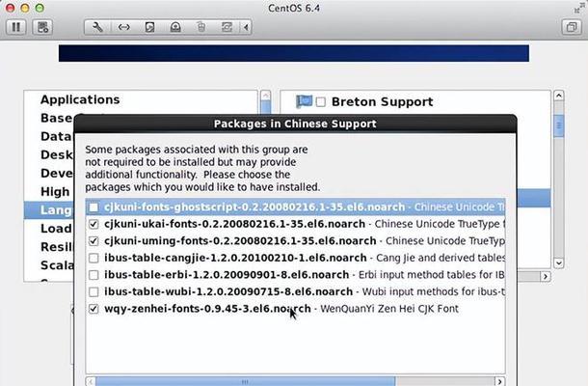The image size is (588, 386).
Task: Enter full screen with top-right arrows
Action: pyautogui.click(x=579, y=8)
